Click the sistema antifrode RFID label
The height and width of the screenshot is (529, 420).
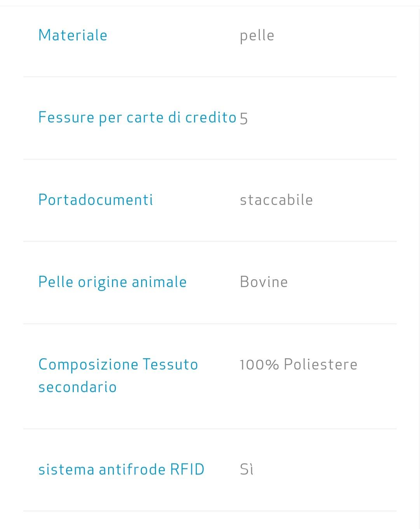(x=121, y=469)
